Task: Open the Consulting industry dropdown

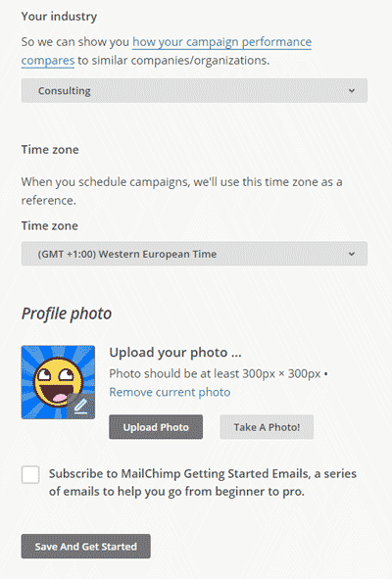Action: [194, 90]
